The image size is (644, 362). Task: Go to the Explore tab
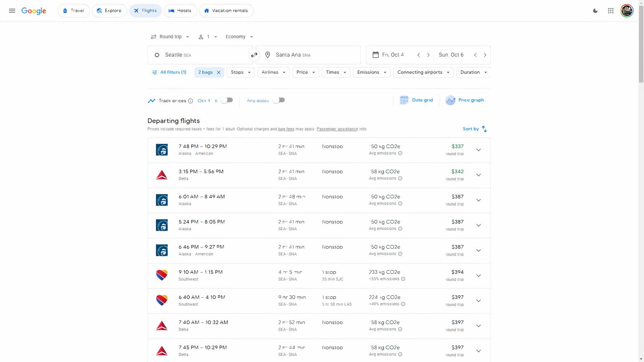click(109, 11)
